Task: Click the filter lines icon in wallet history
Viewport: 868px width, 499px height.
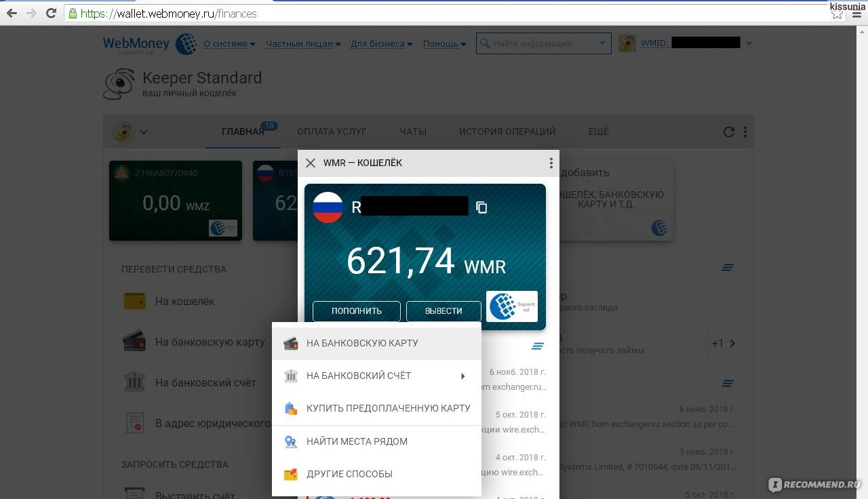Action: tap(538, 346)
